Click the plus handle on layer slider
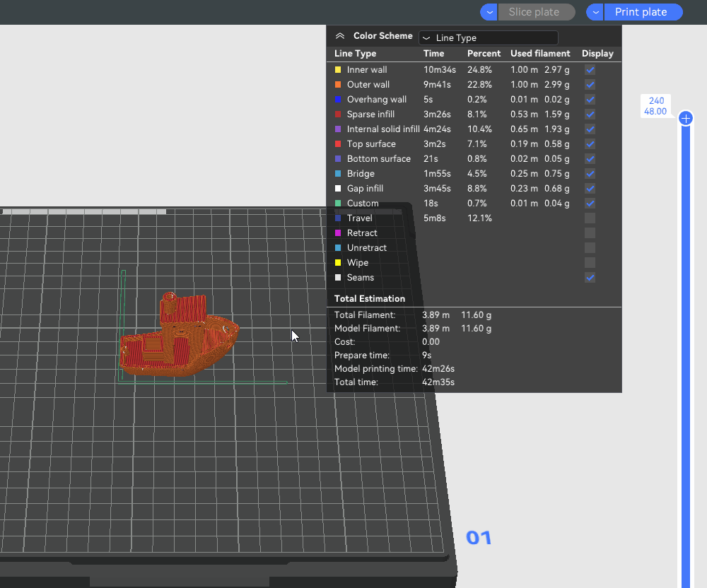707x588 pixels. click(x=685, y=118)
